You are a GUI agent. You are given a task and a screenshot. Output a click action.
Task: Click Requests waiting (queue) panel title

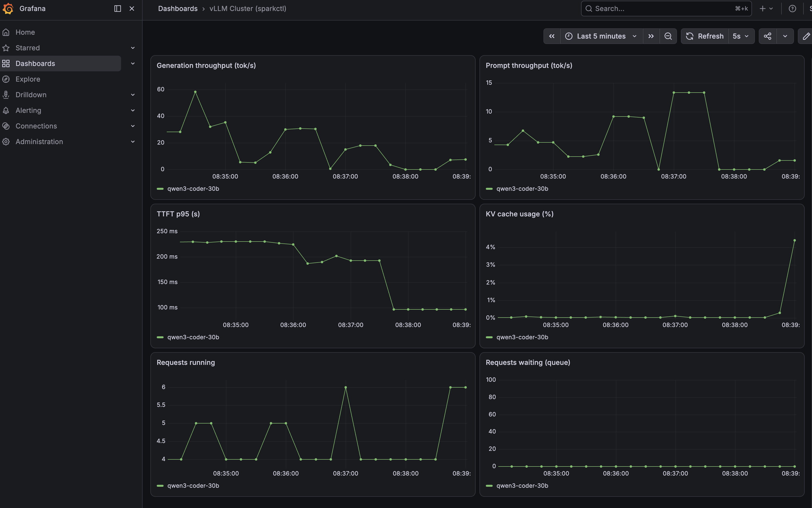528,362
